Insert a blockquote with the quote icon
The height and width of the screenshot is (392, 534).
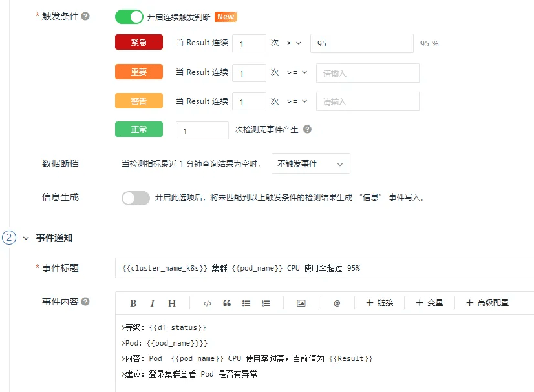[227, 303]
